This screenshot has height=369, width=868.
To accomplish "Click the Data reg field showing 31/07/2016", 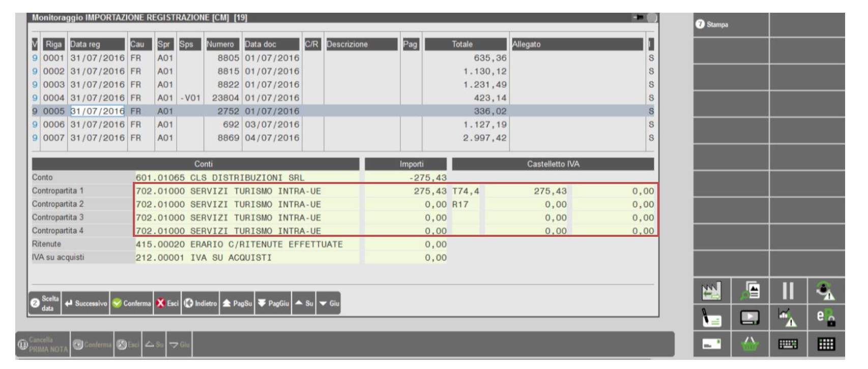I will coord(97,111).
